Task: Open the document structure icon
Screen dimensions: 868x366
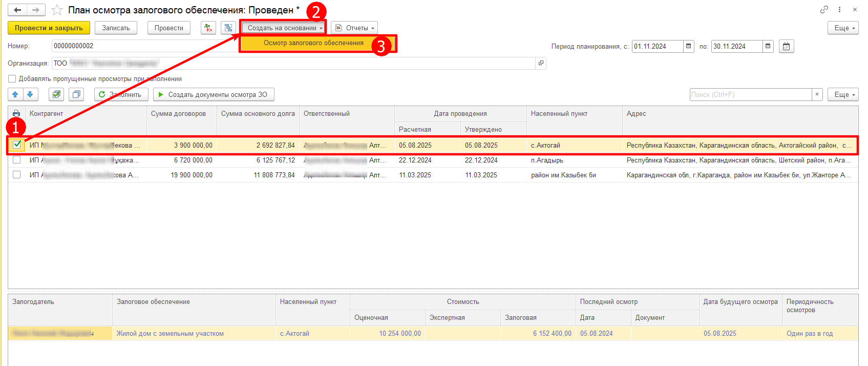Action: (x=228, y=28)
